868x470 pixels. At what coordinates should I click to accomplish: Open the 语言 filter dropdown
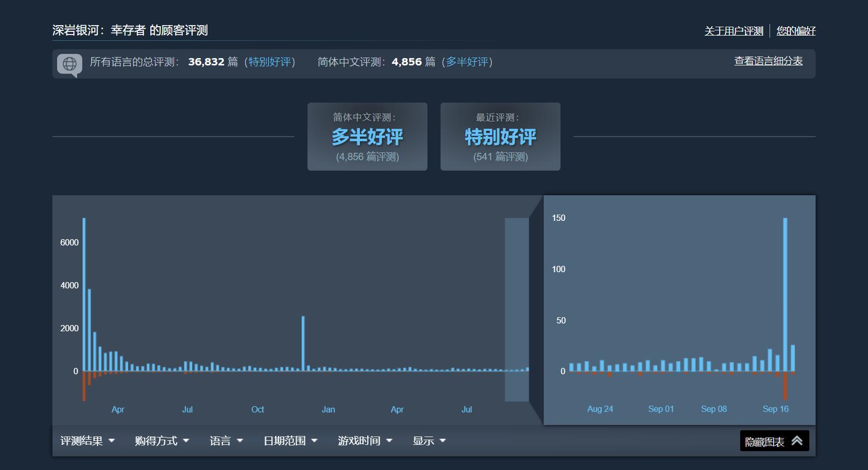[226, 441]
